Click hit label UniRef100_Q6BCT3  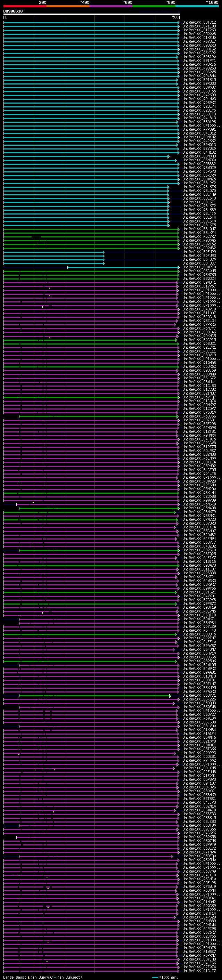199,114
